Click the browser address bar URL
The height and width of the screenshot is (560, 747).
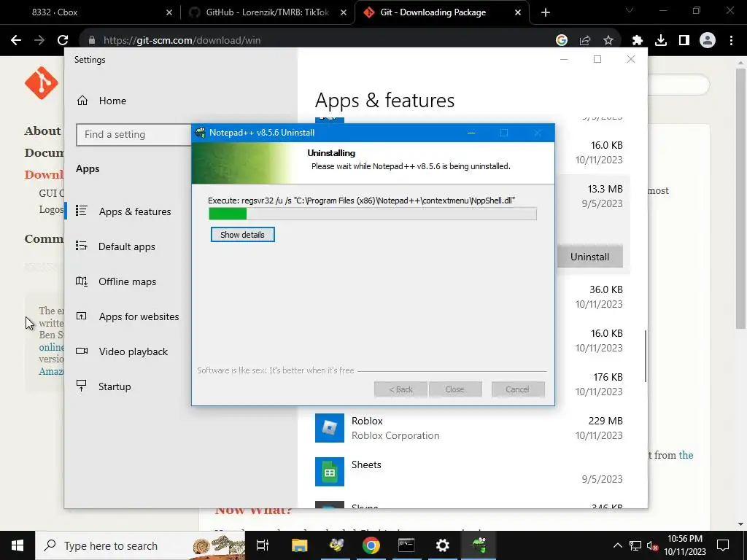[182, 41]
